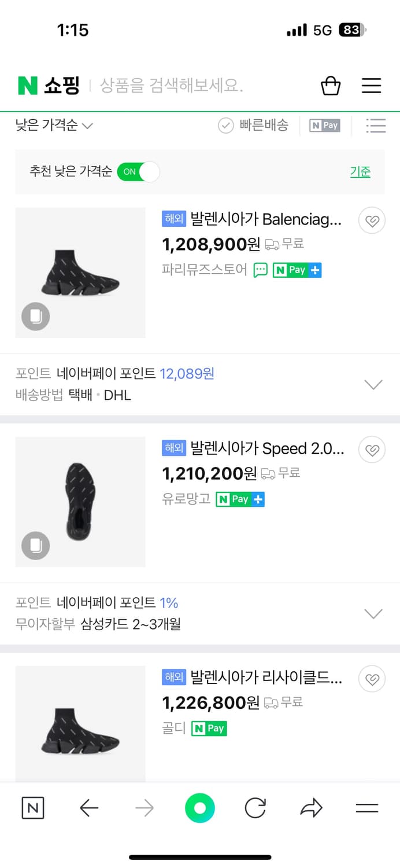Toggle off 추천 낮은 가격순 switch
The height and width of the screenshot is (868, 400).
point(139,172)
